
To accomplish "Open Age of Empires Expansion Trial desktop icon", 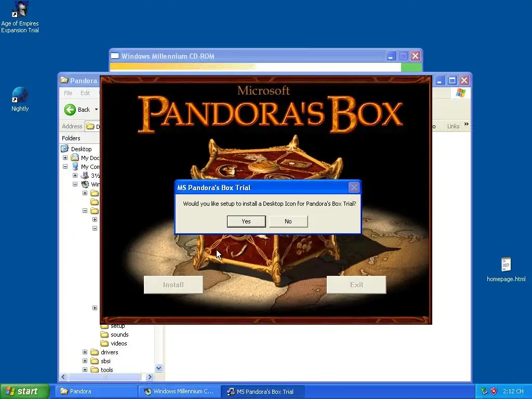I will point(20,17).
